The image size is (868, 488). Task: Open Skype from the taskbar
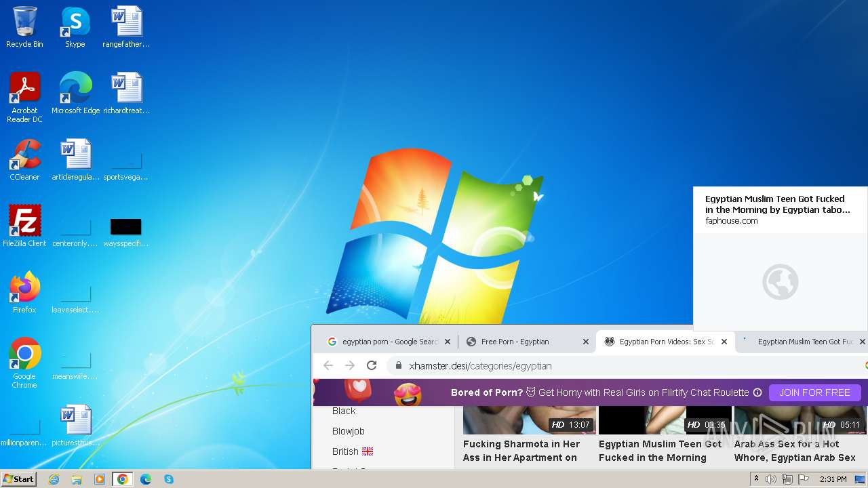coord(169,479)
